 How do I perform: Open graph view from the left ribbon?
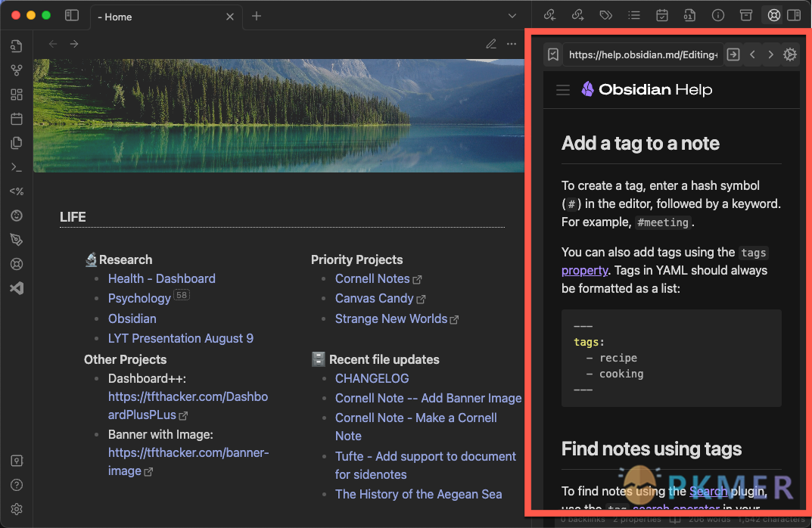point(17,70)
